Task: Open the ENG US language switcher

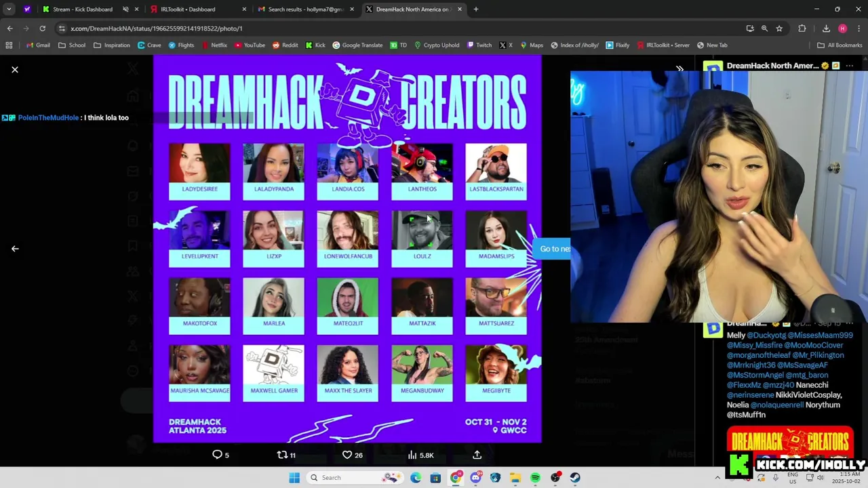Action: click(x=793, y=478)
